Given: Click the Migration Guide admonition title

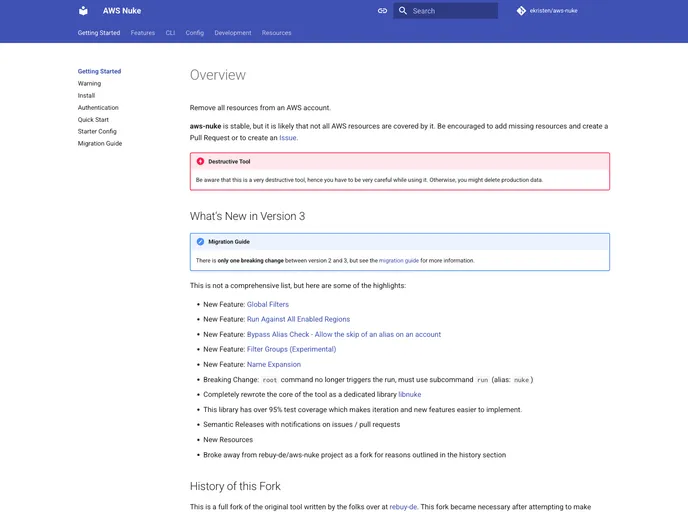Looking at the screenshot, I should point(229,242).
